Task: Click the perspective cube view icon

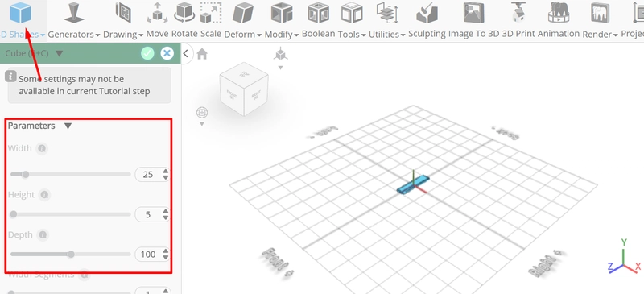Action: (x=280, y=54)
